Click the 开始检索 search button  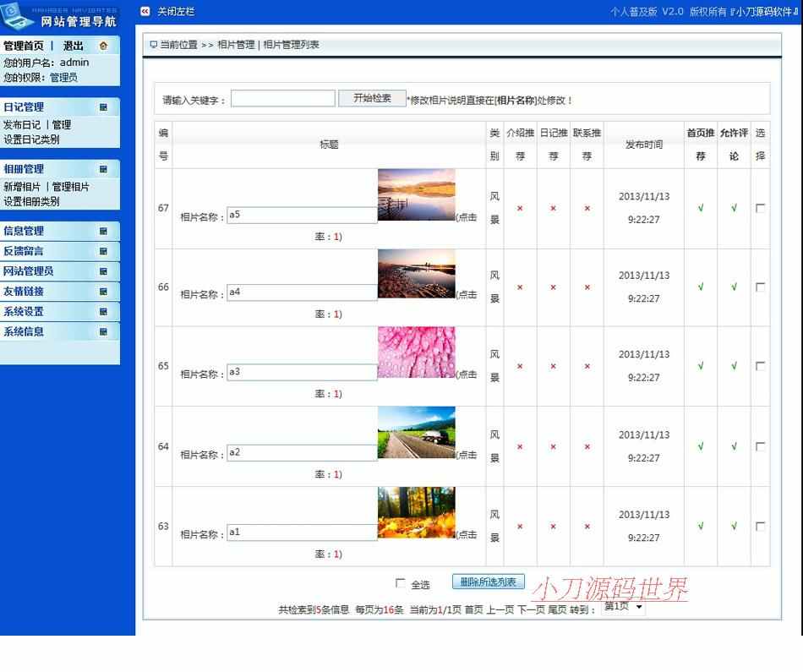pyautogui.click(x=372, y=98)
